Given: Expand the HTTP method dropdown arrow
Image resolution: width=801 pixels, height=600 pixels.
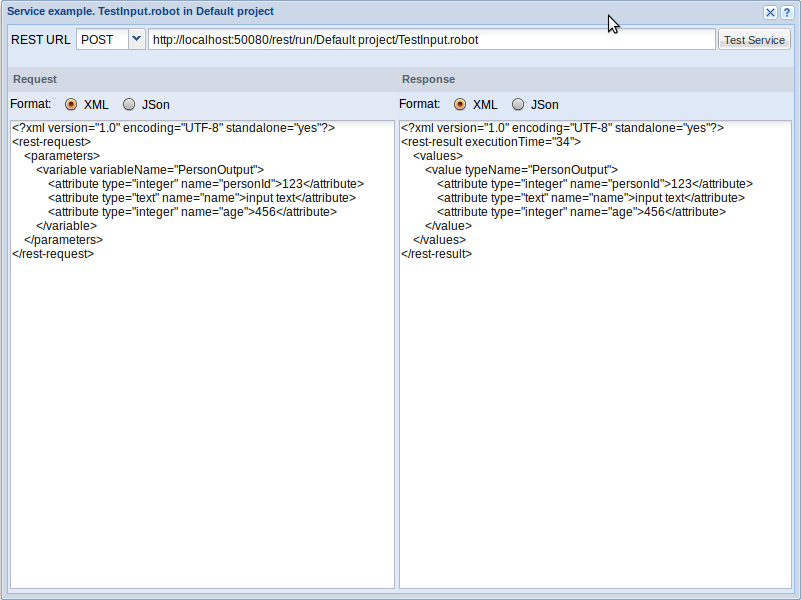Looking at the screenshot, I should 136,40.
